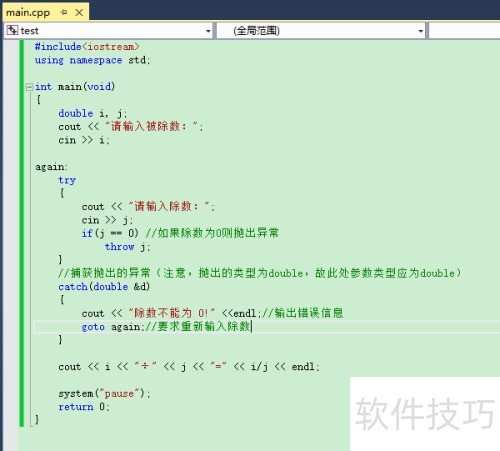
Task: Open the test project scope dropdown
Action: tap(109, 31)
